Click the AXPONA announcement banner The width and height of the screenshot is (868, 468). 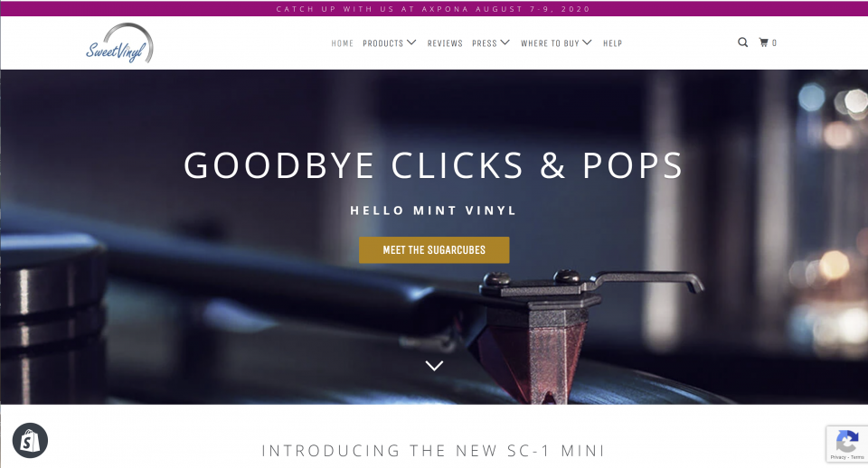pyautogui.click(x=434, y=9)
